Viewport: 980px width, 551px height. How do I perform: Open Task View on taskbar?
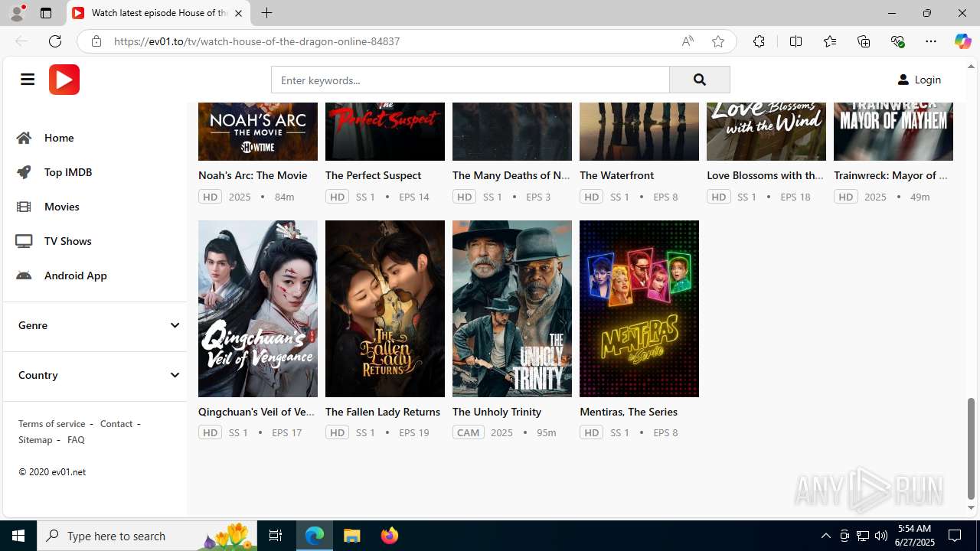coord(276,536)
